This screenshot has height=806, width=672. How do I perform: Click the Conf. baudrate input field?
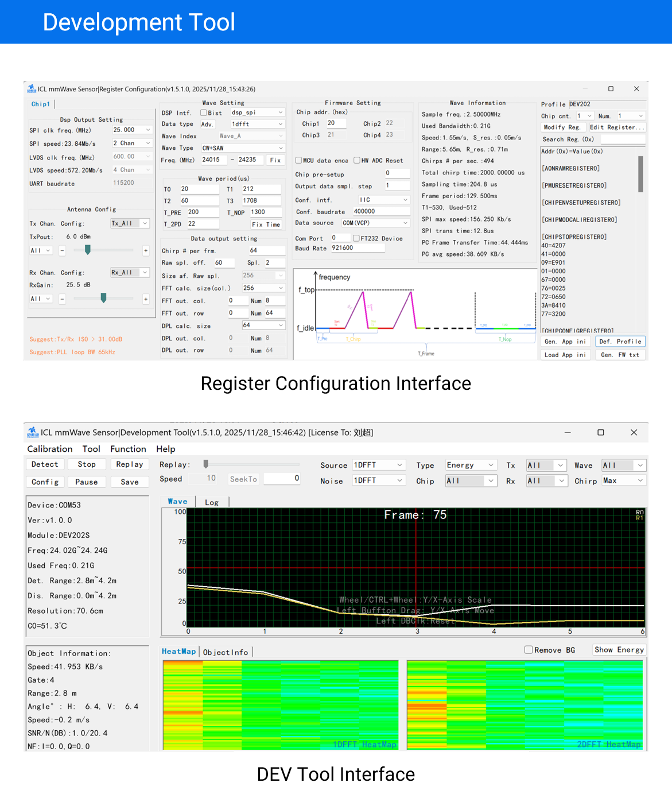[x=380, y=211]
